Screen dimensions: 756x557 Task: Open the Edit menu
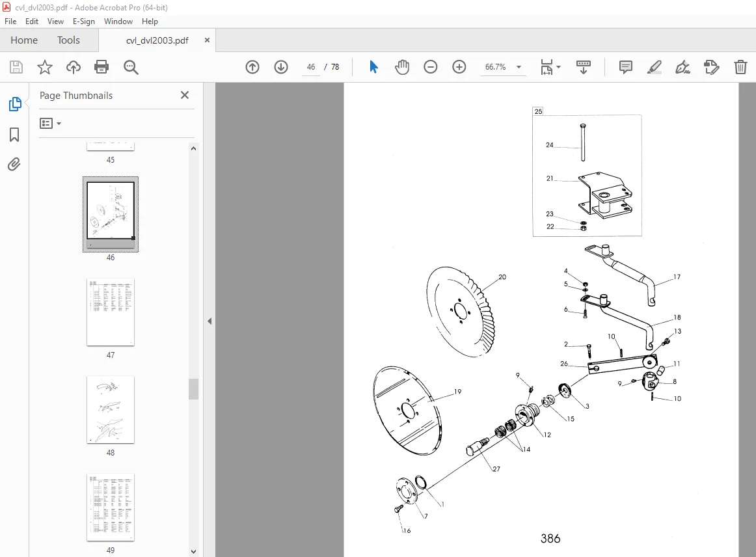pyautogui.click(x=32, y=21)
